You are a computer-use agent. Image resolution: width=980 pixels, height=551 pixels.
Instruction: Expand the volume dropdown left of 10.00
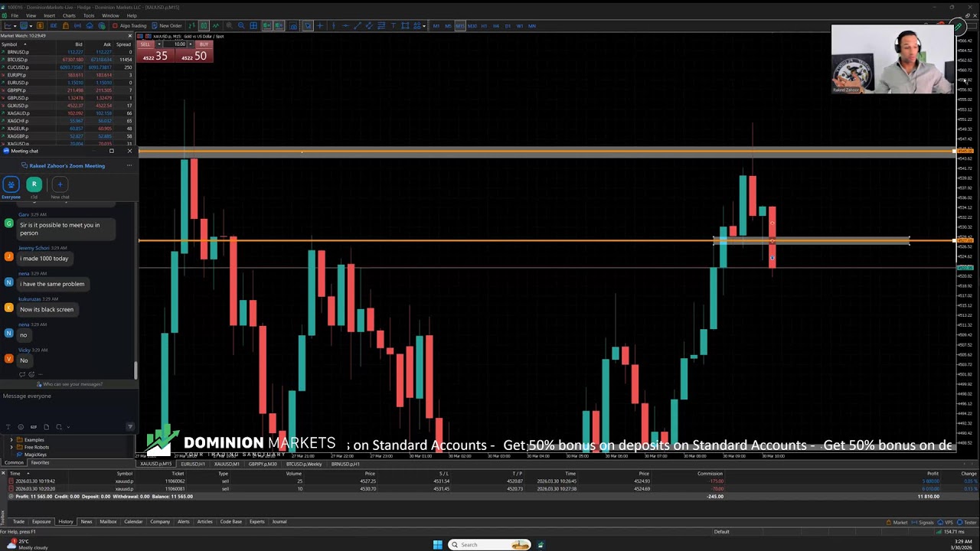point(159,44)
